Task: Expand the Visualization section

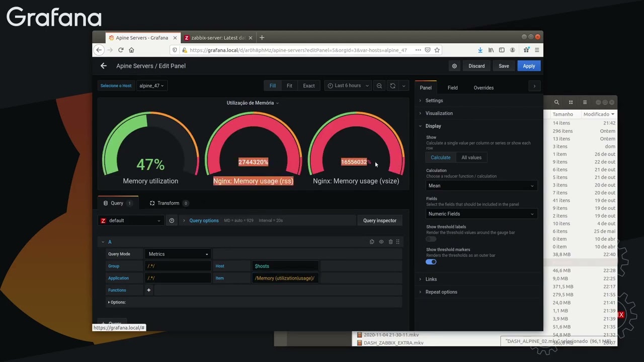Action: [439, 113]
